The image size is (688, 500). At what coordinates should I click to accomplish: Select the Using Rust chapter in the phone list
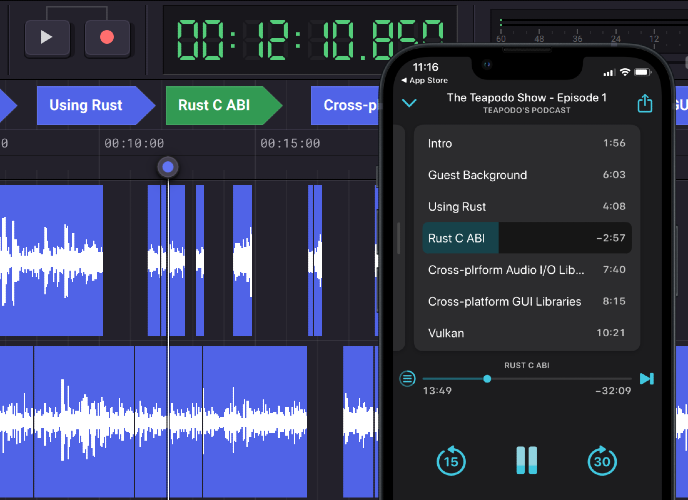click(x=527, y=207)
